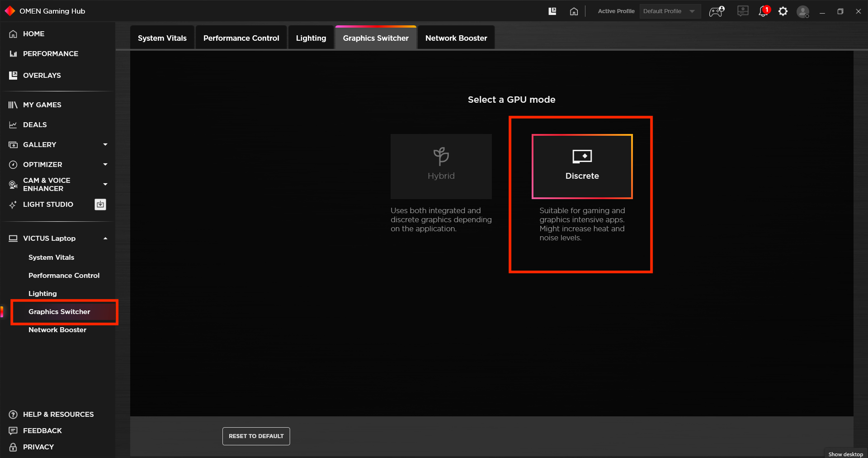The image size is (868, 458).
Task: Click the VICTUS Laptop device icon
Action: 13,239
